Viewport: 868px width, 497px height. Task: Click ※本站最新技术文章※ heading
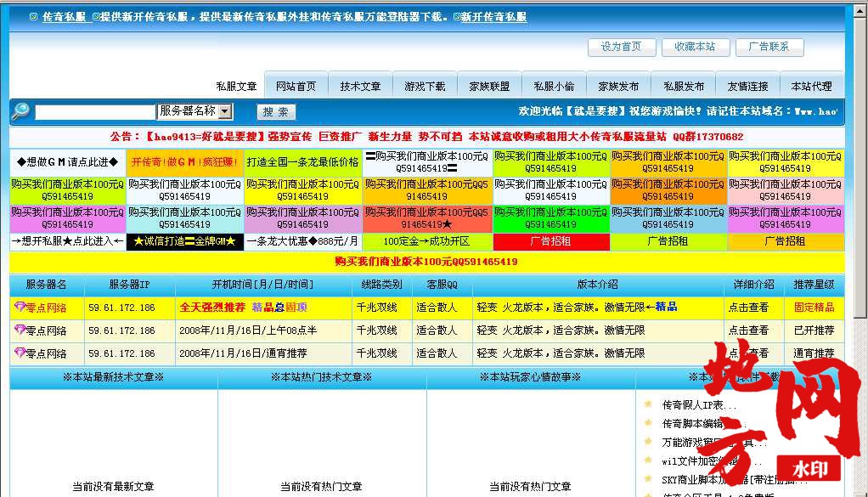click(114, 377)
